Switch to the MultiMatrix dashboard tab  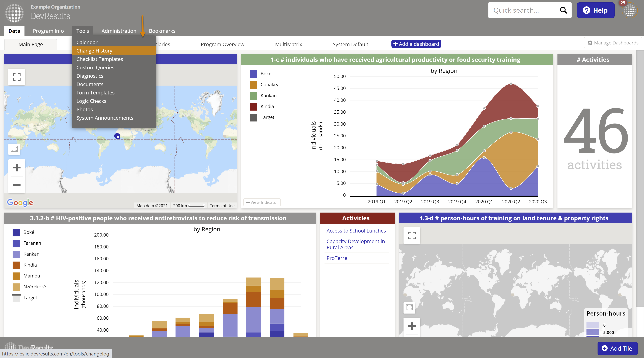(288, 44)
